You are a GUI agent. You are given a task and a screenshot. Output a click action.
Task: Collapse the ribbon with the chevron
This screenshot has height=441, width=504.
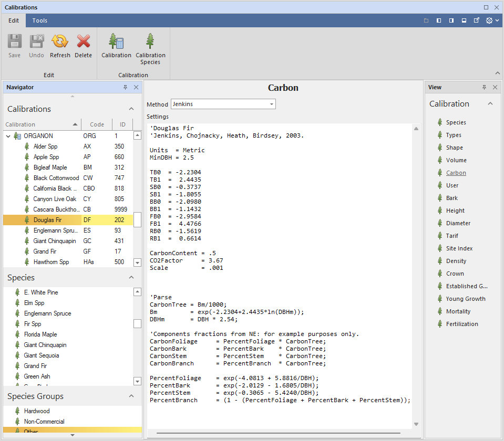click(x=497, y=73)
